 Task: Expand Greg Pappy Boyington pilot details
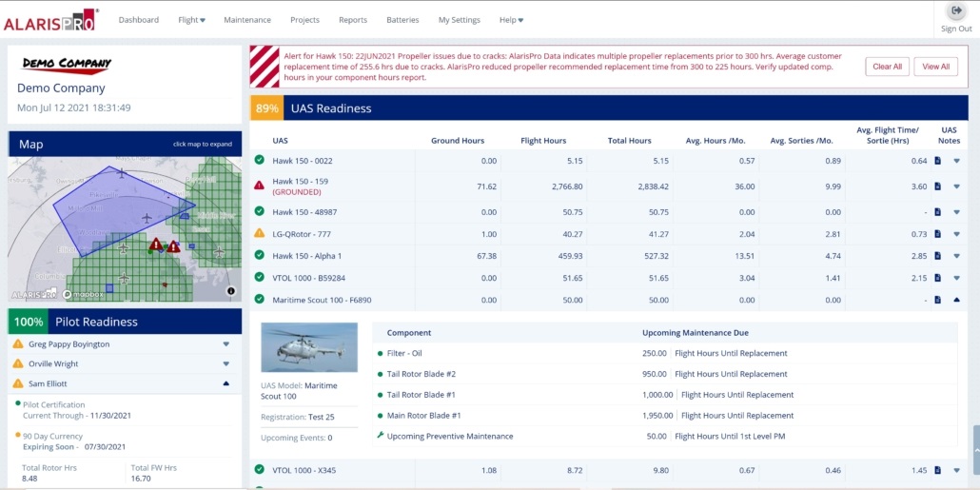[x=225, y=344]
